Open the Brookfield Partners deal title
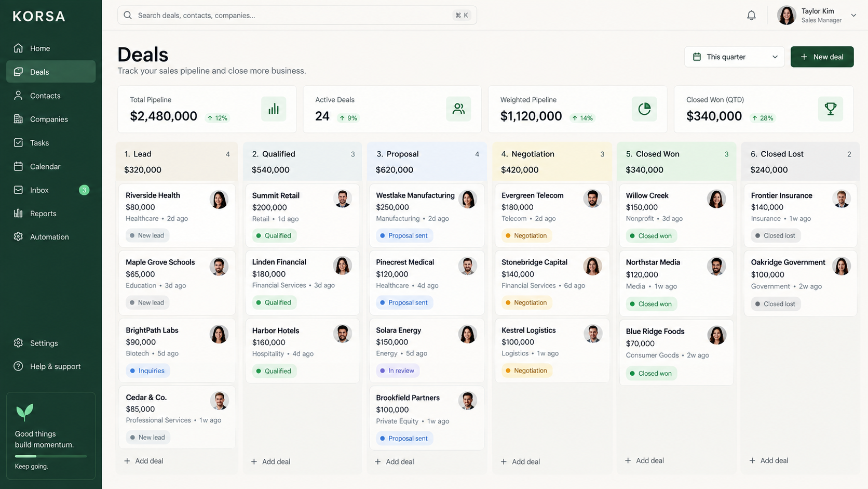Screen dimensions: 868x489 (x=408, y=398)
